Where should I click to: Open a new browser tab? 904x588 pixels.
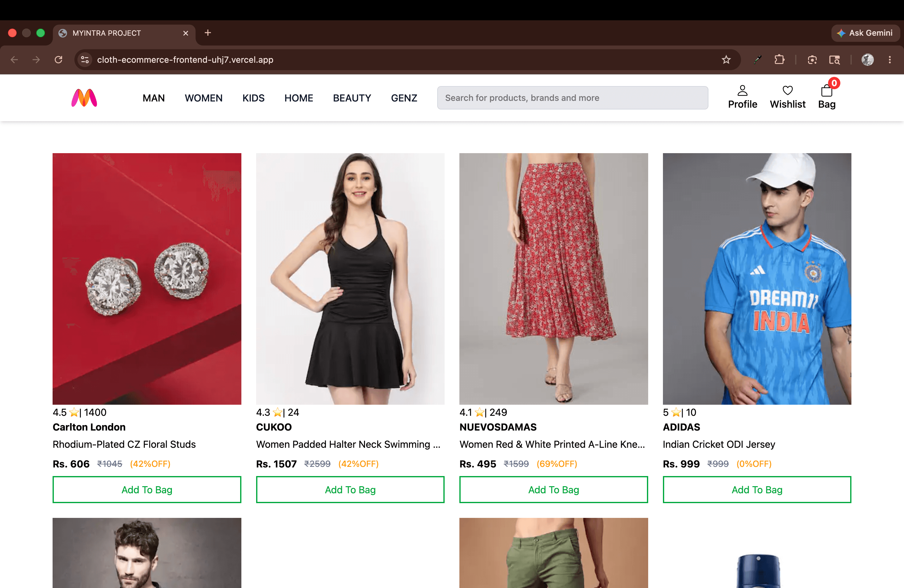tap(208, 33)
